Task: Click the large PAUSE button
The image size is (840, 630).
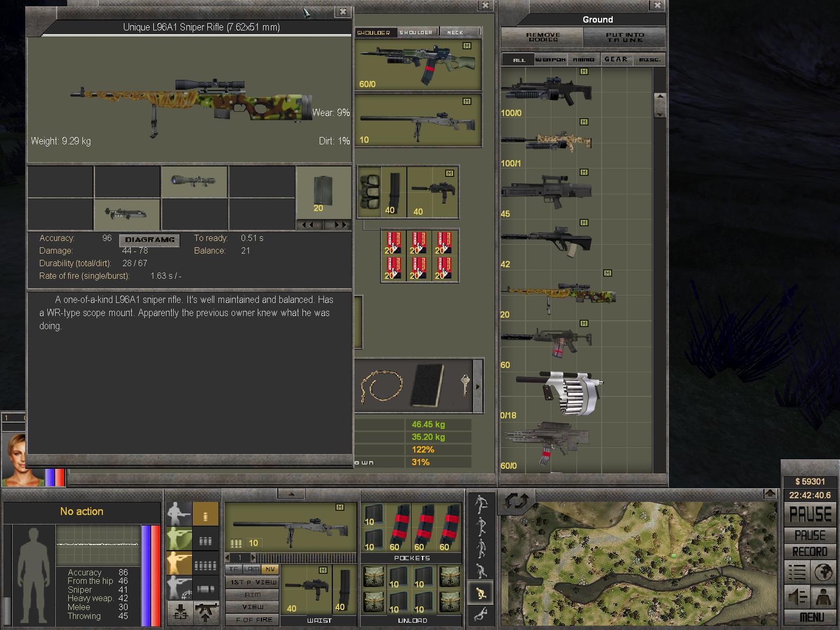Action: [x=810, y=514]
